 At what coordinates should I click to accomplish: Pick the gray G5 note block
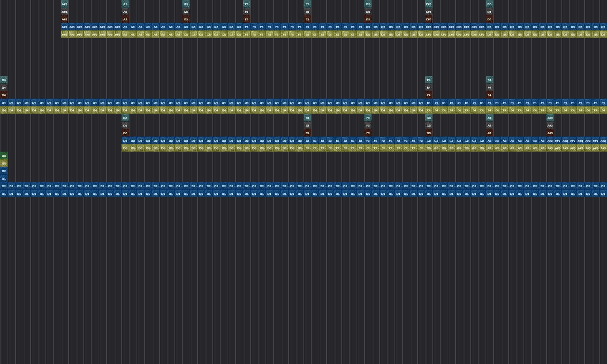coord(186,11)
